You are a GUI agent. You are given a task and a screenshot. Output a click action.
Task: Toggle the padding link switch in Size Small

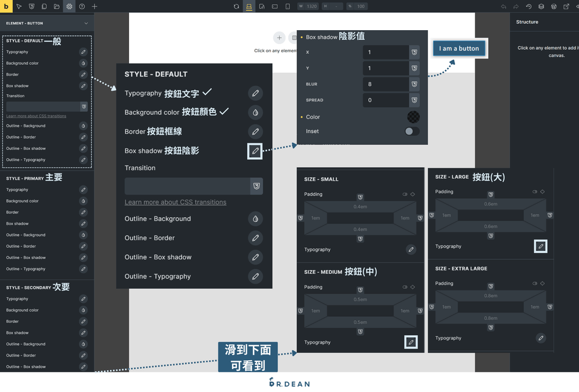(x=405, y=195)
